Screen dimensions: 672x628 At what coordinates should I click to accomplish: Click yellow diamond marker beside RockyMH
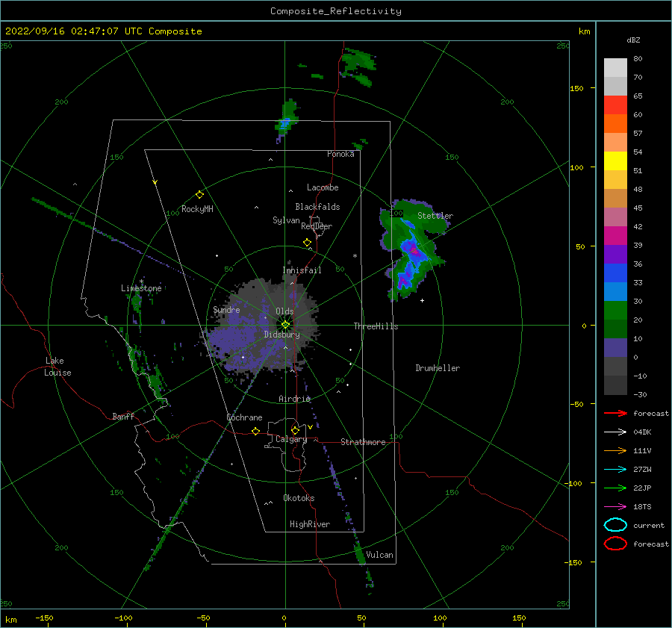pos(199,195)
